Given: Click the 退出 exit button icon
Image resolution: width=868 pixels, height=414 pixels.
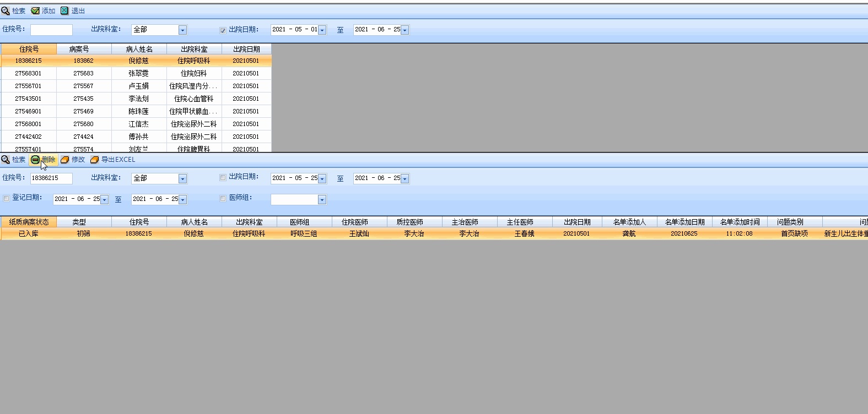Looking at the screenshot, I should click(64, 10).
